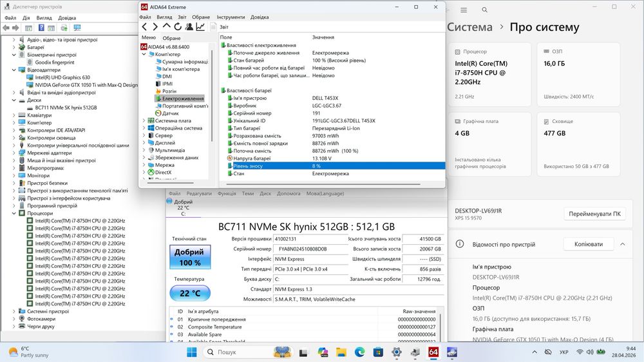Click Device Manager forward arrow icon
Viewport: 644px width, 362px height.
click(x=15, y=28)
